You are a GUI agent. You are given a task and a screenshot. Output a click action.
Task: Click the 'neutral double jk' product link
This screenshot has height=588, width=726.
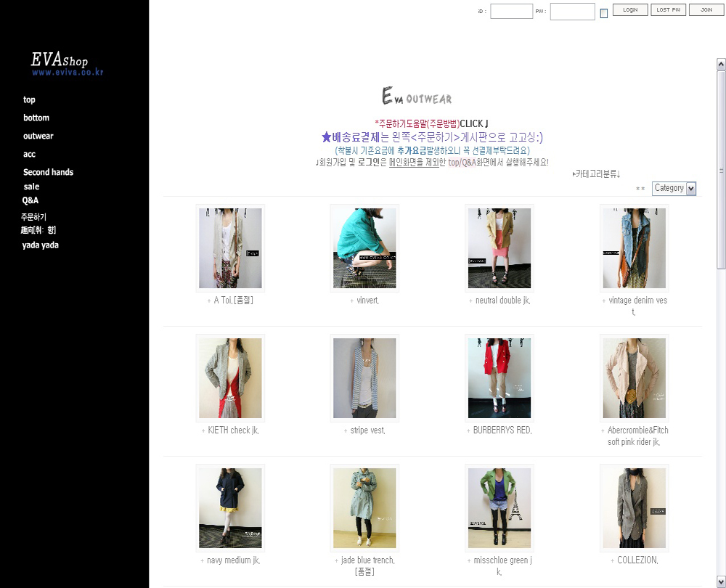pyautogui.click(x=502, y=301)
